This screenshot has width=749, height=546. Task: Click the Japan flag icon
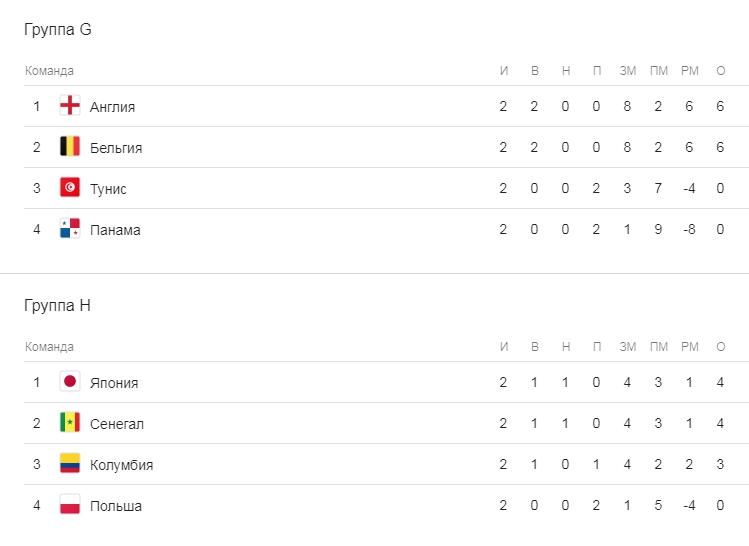pyautogui.click(x=70, y=382)
